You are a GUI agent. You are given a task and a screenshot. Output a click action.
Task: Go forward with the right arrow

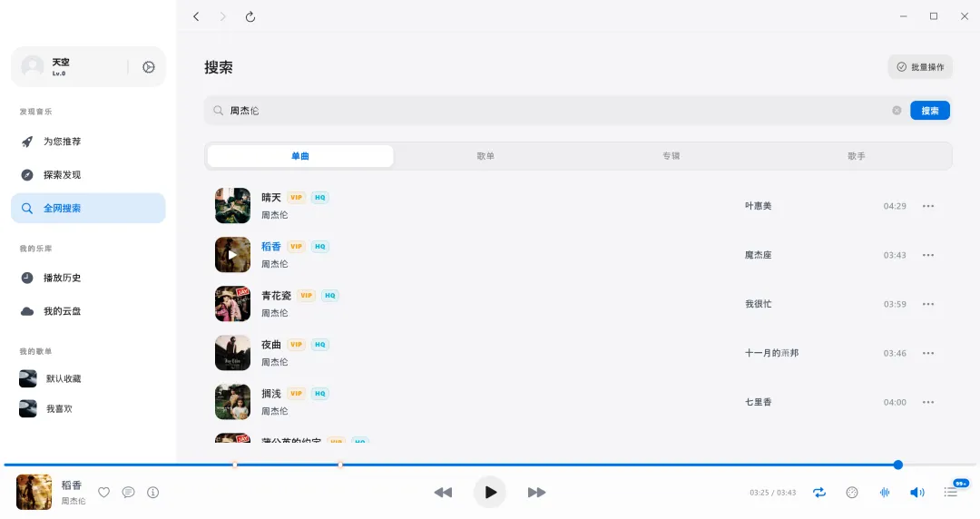(222, 17)
